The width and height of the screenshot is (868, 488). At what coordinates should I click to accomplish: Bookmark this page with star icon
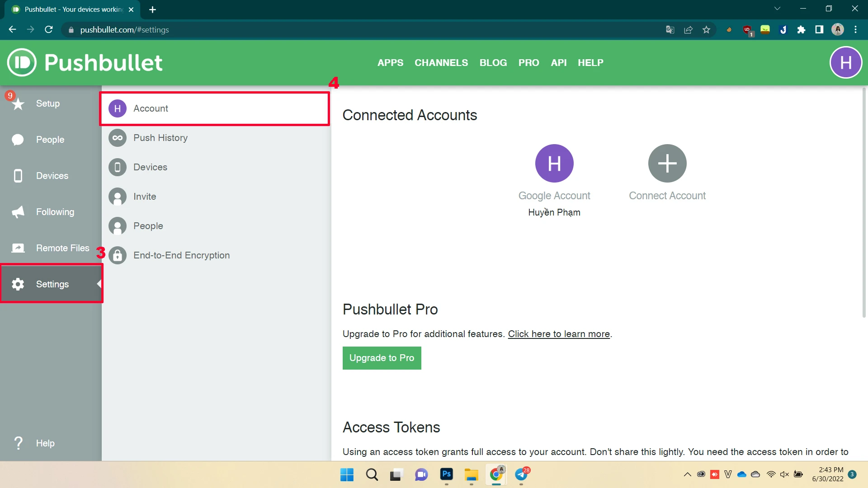tap(706, 30)
